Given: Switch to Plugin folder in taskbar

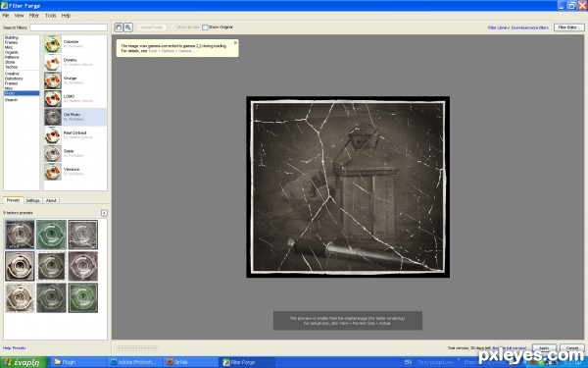Looking at the screenshot, I should tap(77, 362).
